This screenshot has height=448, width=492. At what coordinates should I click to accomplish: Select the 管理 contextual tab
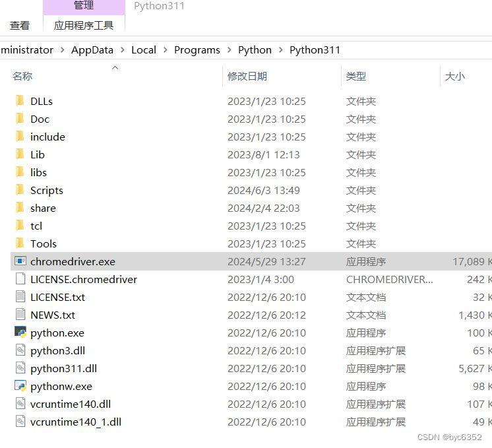coord(84,5)
